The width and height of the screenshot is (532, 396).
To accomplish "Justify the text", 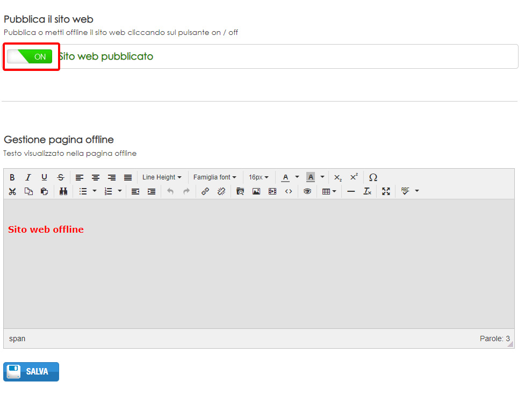I will 128,177.
